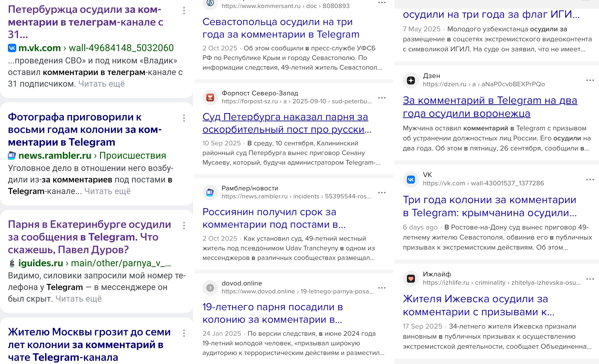Open vertical dots menu for Фотографа приговорили result
Image resolution: width=599 pixels, height=364 pixels.
click(184, 118)
